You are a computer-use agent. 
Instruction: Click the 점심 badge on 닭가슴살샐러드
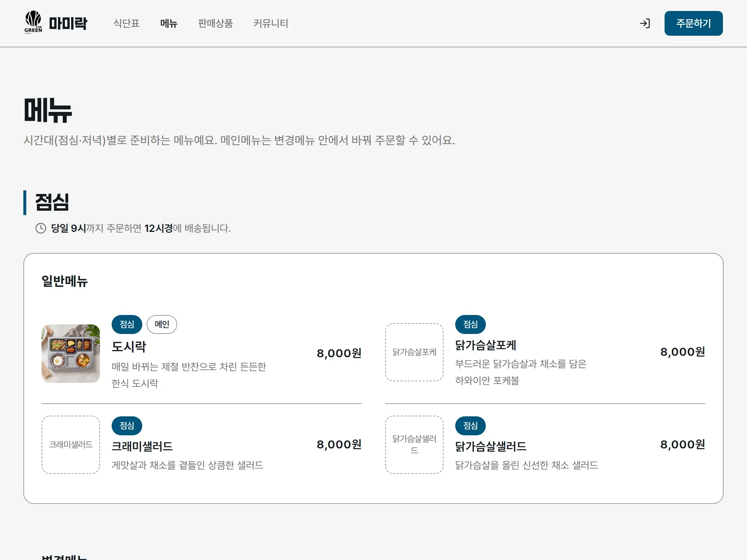coord(471,425)
